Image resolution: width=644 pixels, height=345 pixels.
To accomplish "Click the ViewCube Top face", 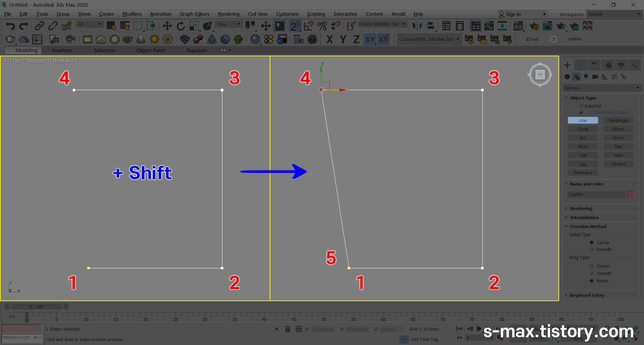I will [540, 74].
